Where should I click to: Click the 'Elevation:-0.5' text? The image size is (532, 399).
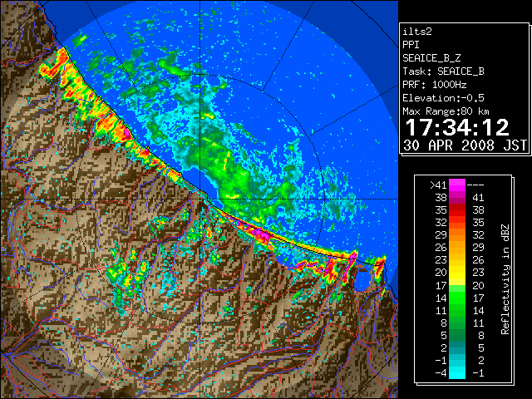pos(443,98)
